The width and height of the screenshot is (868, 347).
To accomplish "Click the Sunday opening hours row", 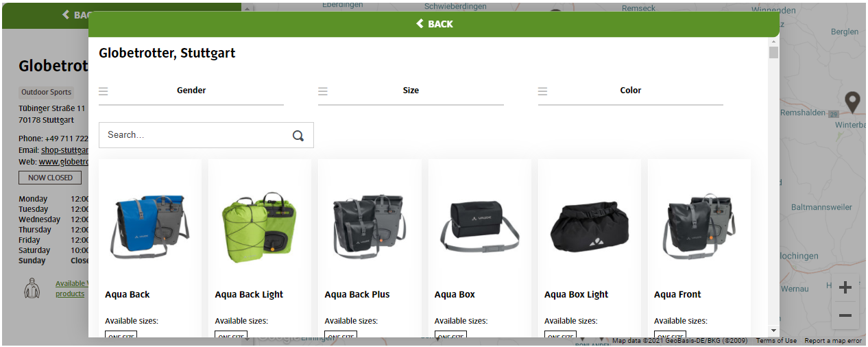I will click(x=53, y=261).
